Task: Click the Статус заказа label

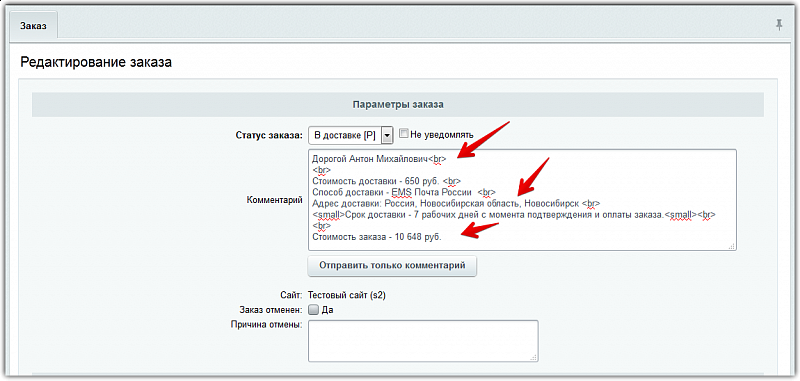Action: tap(269, 135)
